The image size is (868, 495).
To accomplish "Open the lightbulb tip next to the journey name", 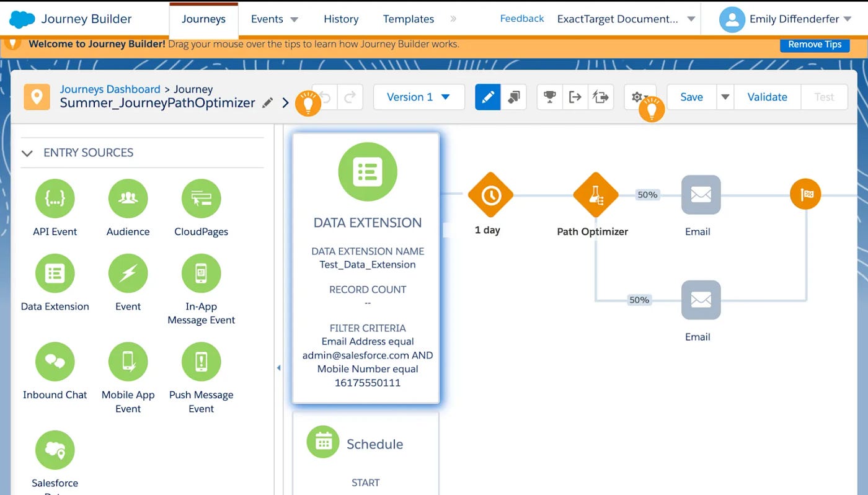I will click(308, 103).
